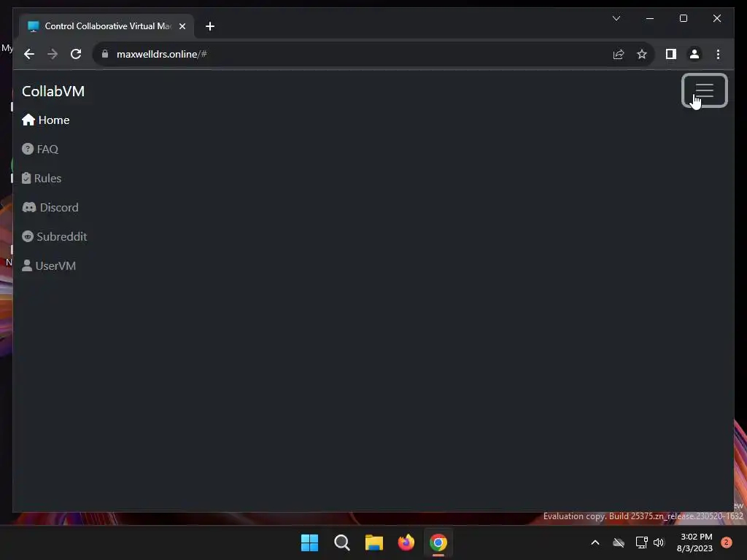Click the browser forward arrow
Screen dimensions: 747x560
click(x=53, y=54)
